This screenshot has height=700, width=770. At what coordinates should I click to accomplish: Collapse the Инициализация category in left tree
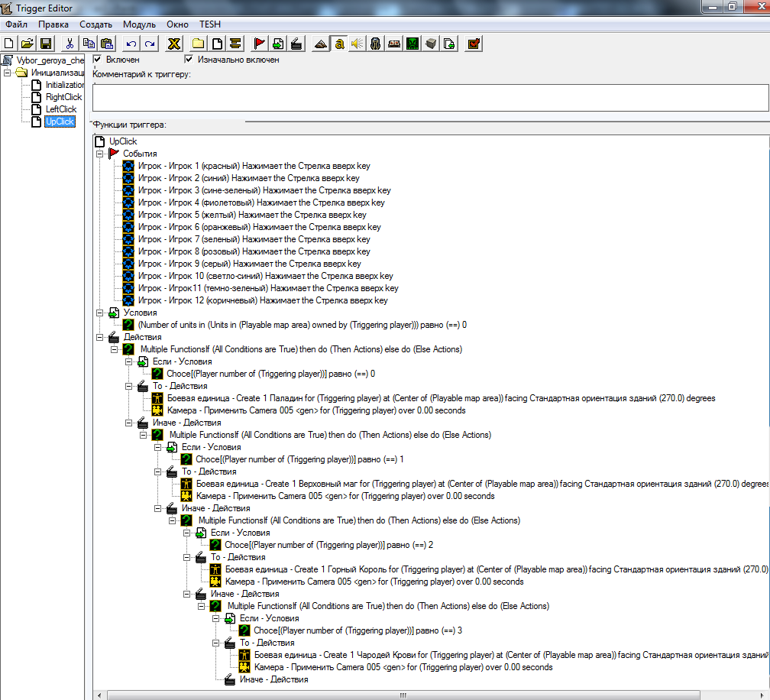(7, 73)
